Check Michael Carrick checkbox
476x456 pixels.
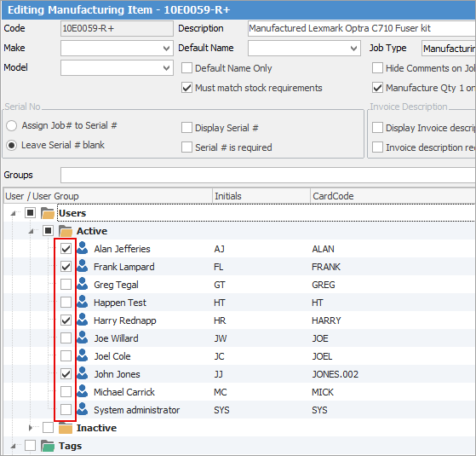pos(66,392)
